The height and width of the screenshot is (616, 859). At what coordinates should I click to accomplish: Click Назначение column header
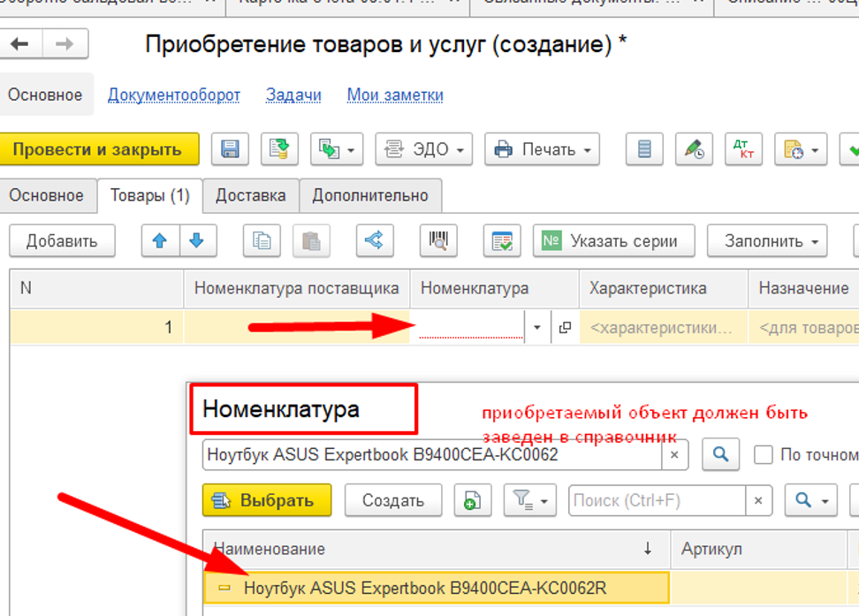(803, 288)
